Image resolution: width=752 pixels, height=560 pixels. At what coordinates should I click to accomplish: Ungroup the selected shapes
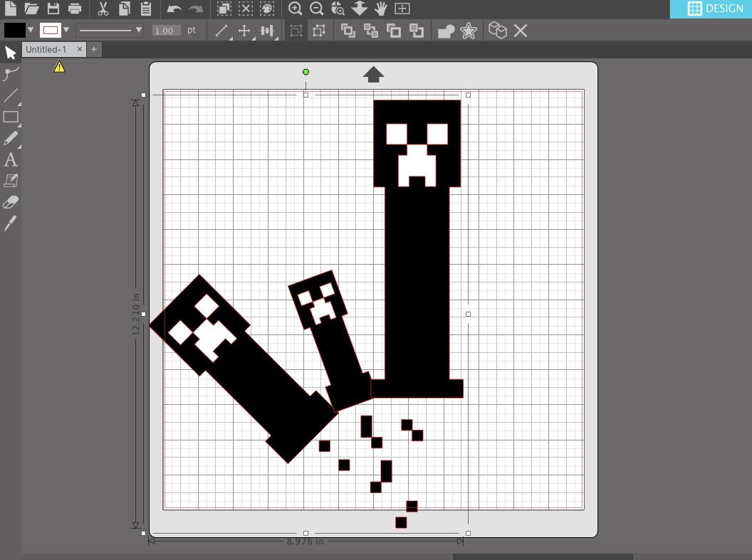tap(319, 31)
